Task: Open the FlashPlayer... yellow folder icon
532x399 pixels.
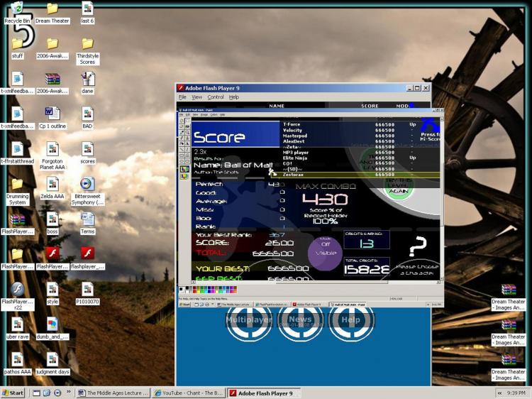Action: (17, 258)
